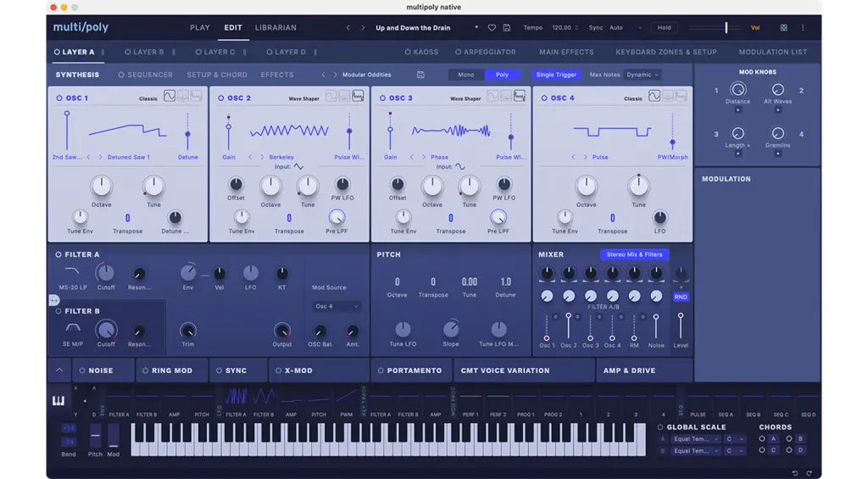Click the Pitch Detune 1.0 value

[x=505, y=281]
